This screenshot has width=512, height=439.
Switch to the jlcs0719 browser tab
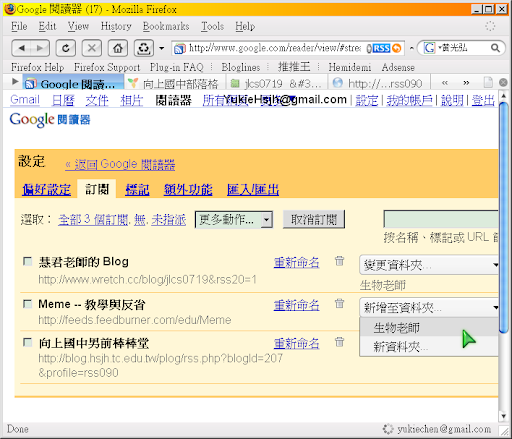pyautogui.click(x=277, y=83)
